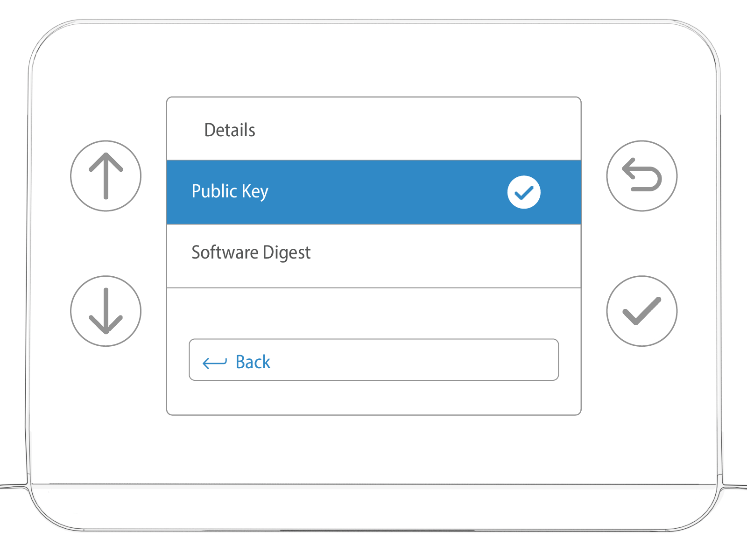Click the Details header title

point(230,130)
